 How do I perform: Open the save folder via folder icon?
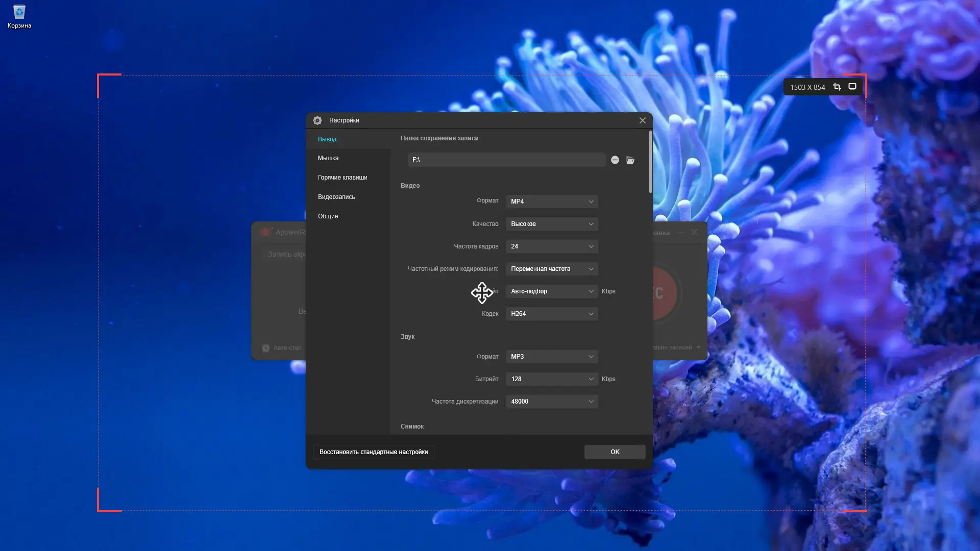click(630, 160)
